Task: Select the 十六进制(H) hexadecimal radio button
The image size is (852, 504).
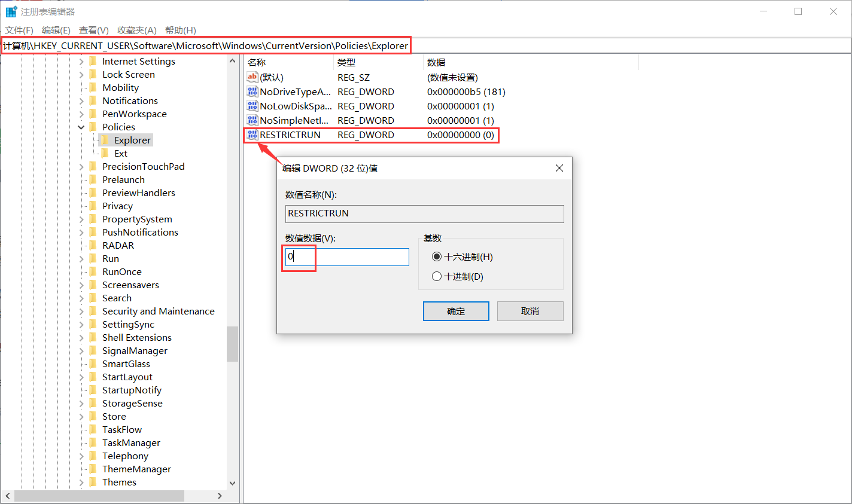Action: [437, 256]
